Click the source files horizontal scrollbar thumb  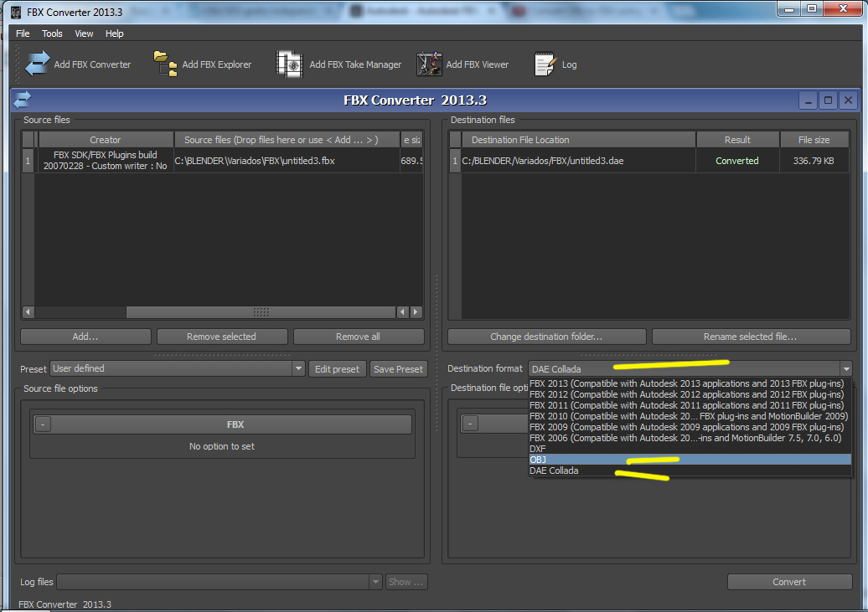click(x=261, y=312)
